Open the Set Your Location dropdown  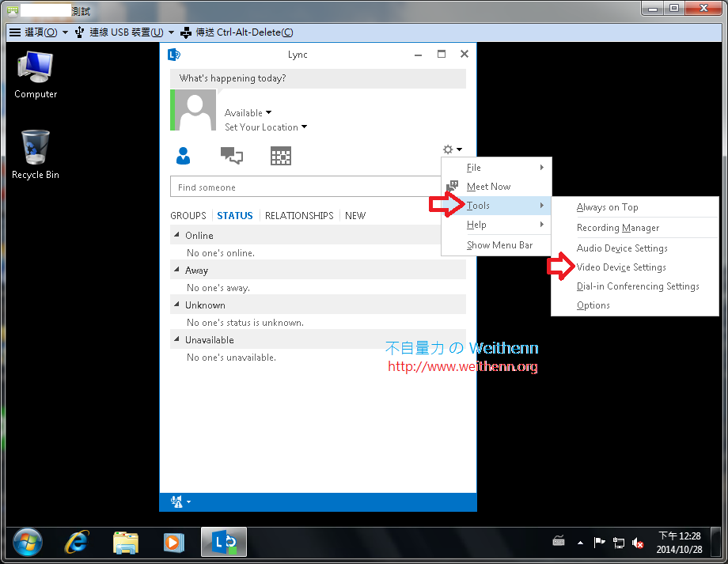(x=266, y=127)
